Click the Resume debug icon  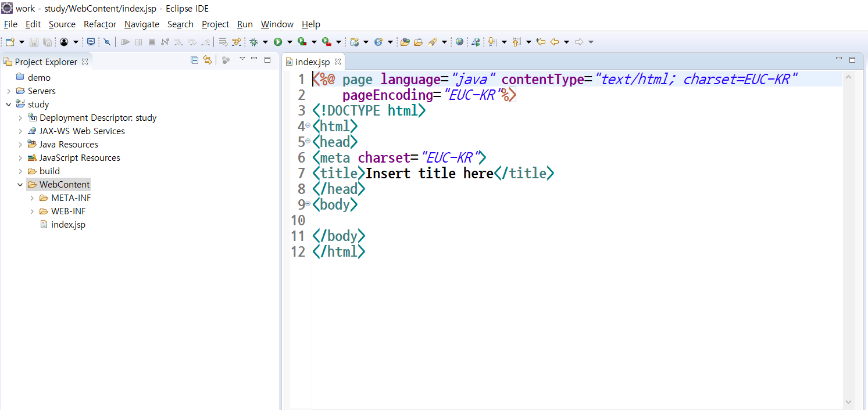(x=125, y=42)
